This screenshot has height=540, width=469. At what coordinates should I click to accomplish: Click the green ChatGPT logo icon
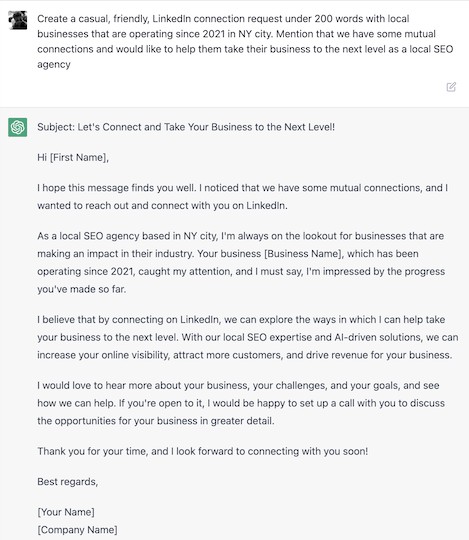pos(18,127)
